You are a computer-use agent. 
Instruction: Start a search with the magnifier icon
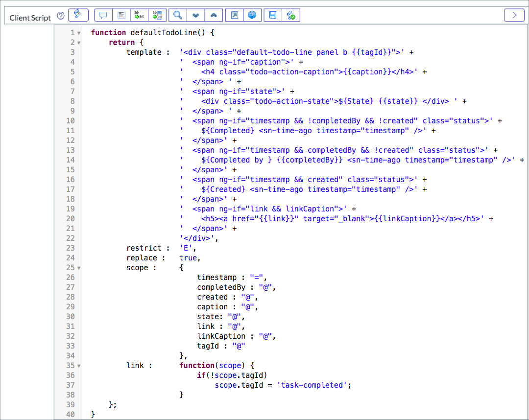coord(177,15)
